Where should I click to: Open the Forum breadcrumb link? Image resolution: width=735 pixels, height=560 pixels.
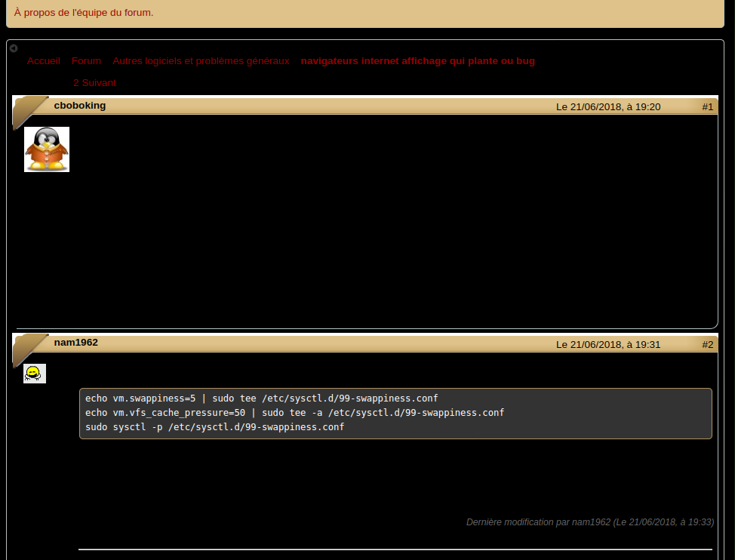click(86, 61)
